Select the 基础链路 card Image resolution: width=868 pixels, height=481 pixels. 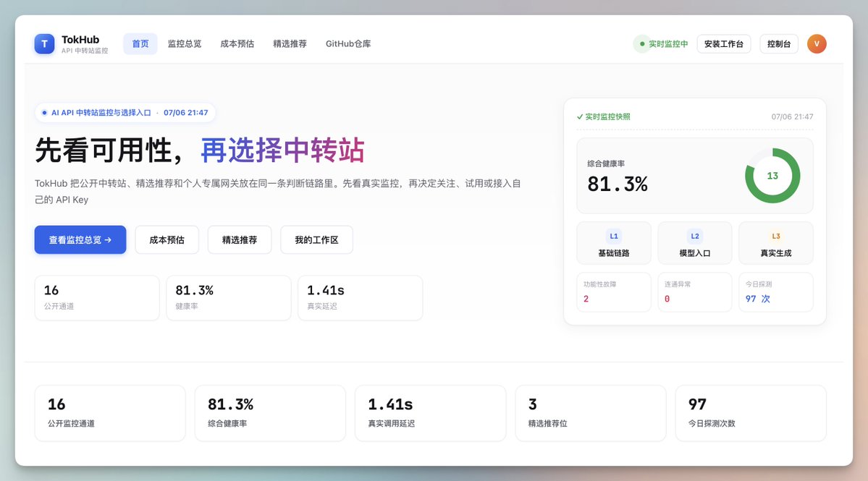tap(614, 243)
